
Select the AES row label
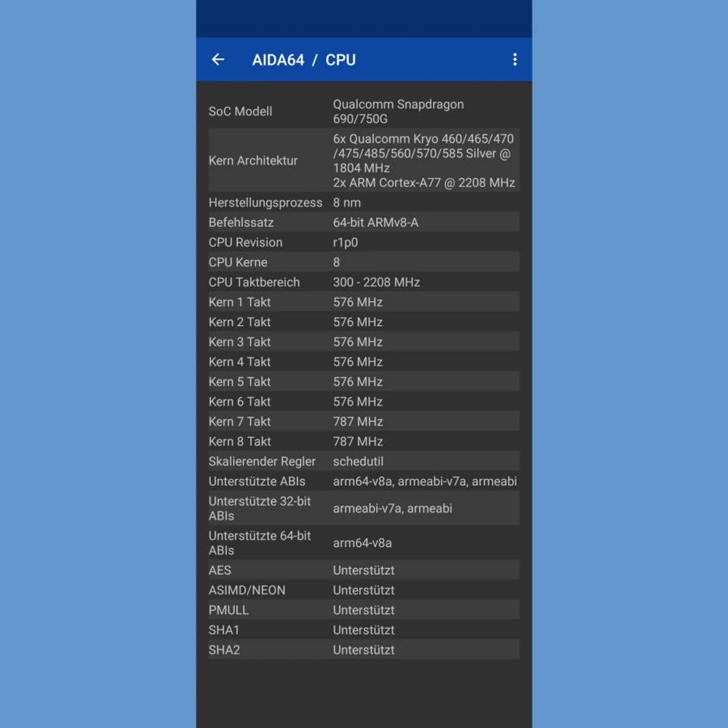[x=220, y=571]
